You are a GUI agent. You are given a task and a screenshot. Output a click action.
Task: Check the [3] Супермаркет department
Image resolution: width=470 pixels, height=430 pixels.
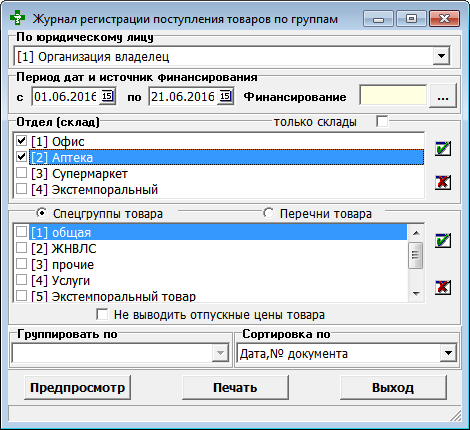coord(22,173)
